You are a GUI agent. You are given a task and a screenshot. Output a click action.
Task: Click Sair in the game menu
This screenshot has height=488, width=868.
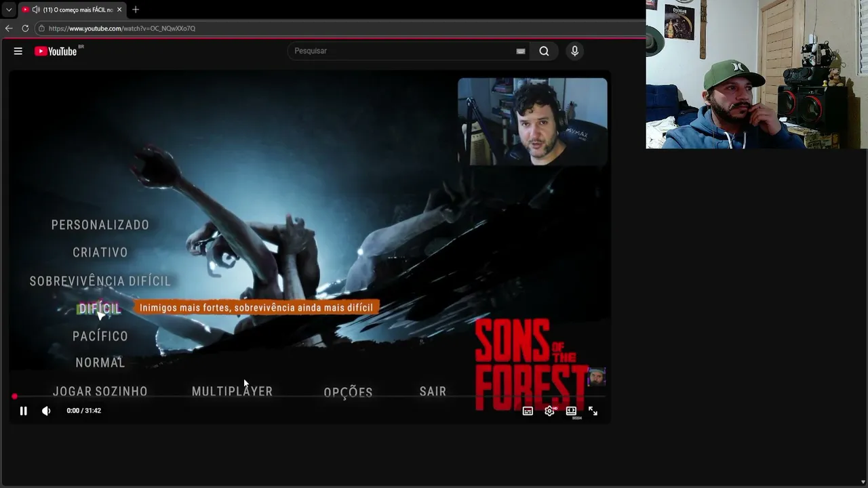coord(433,391)
